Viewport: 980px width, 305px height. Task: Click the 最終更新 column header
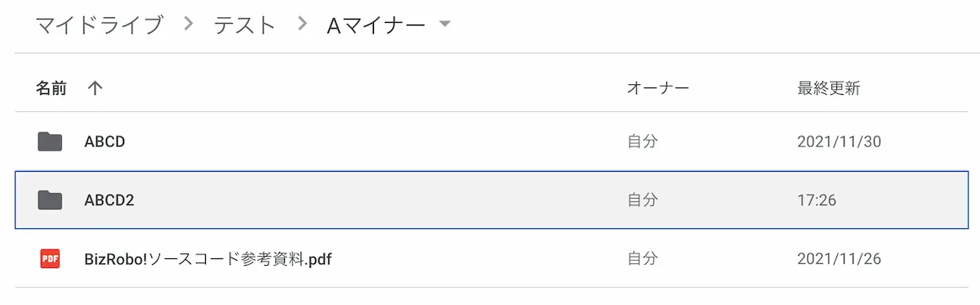pyautogui.click(x=828, y=88)
